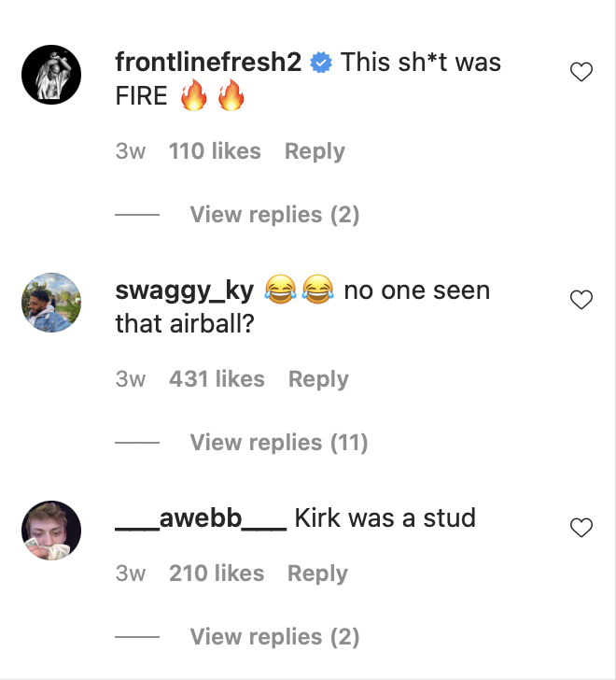View the 110 likes list
This screenshot has height=680, width=616.
tap(215, 151)
